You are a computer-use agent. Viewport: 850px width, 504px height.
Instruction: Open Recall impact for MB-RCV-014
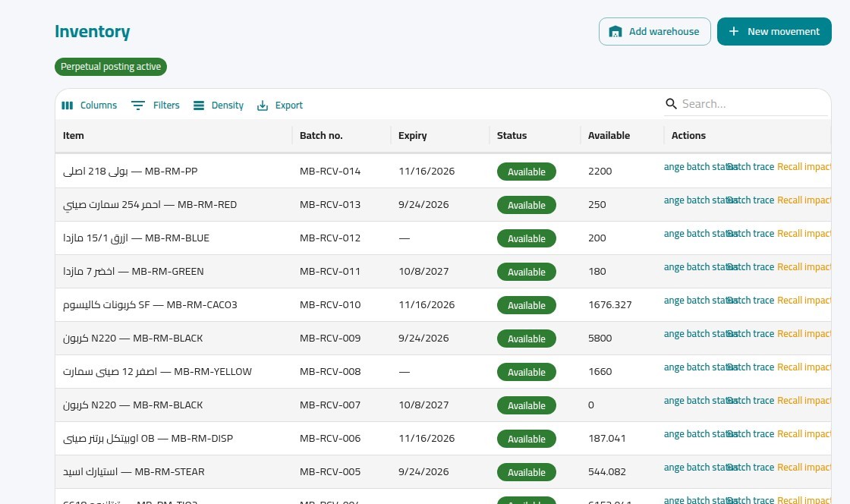(804, 166)
